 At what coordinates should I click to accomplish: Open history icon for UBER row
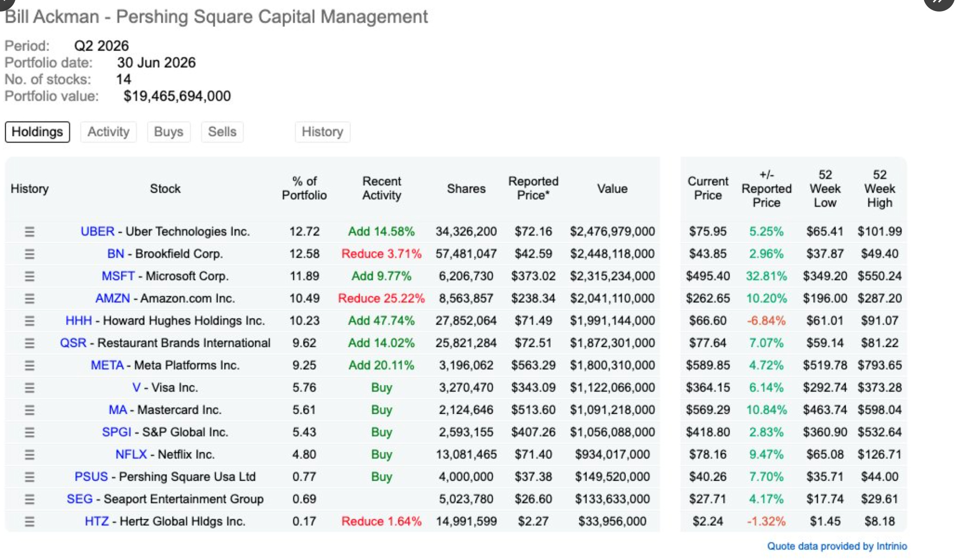point(29,232)
